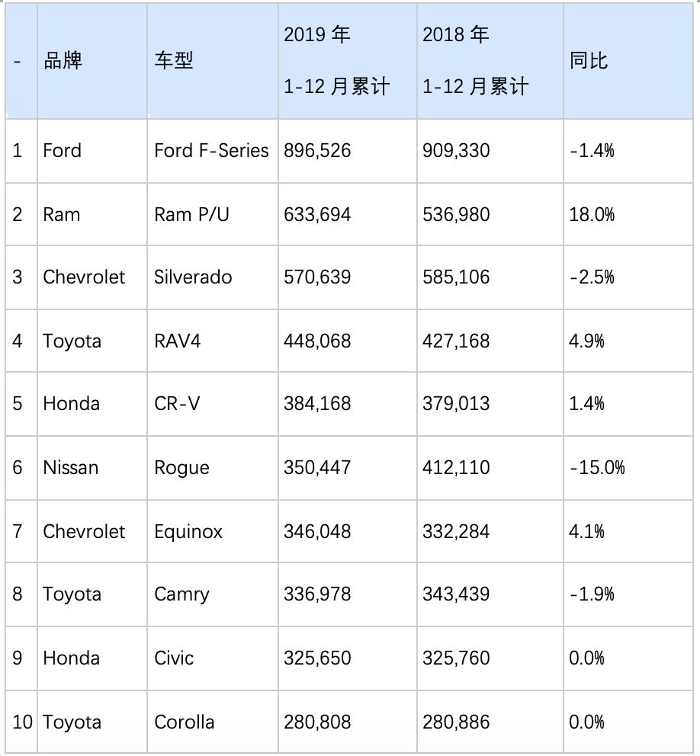Screen dimensions: 700x756
Task: Select the 896,526 sales figure
Action: coord(317,150)
